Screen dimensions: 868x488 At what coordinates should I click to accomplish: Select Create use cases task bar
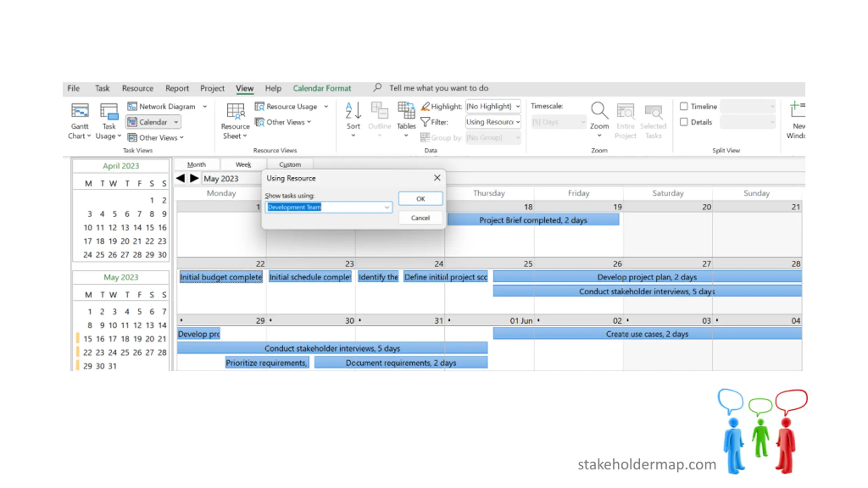click(647, 334)
